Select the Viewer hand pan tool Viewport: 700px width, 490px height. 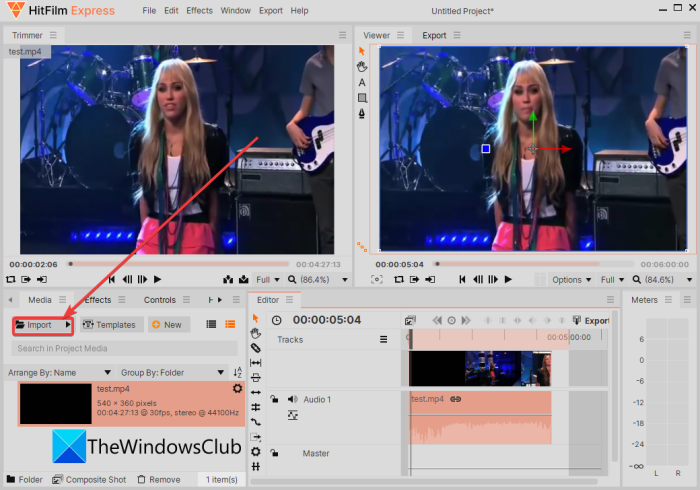click(x=362, y=67)
